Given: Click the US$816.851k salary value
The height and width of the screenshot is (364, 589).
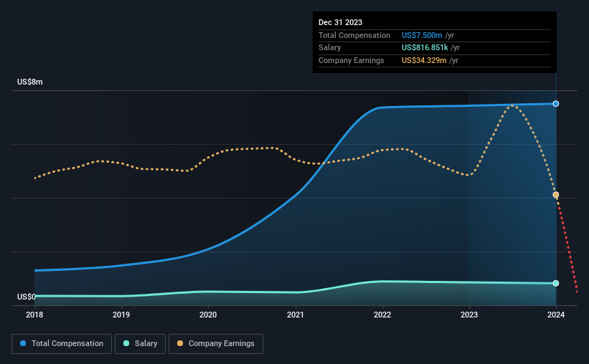Looking at the screenshot, I should tap(425, 48).
